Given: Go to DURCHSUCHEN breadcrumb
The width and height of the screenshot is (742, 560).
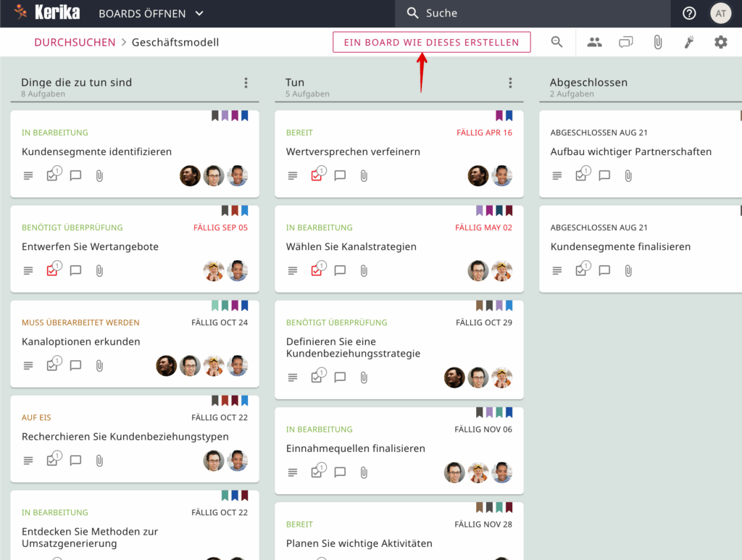Looking at the screenshot, I should (75, 42).
